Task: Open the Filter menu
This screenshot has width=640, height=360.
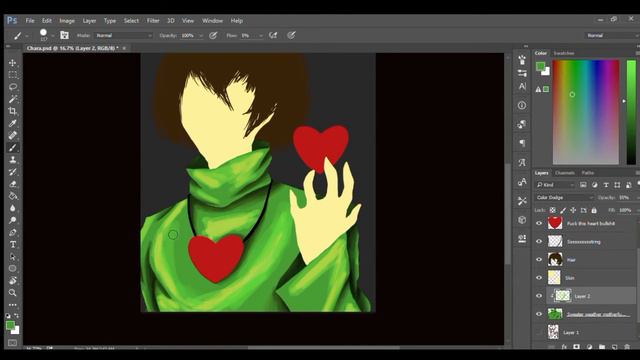Action: click(x=153, y=21)
